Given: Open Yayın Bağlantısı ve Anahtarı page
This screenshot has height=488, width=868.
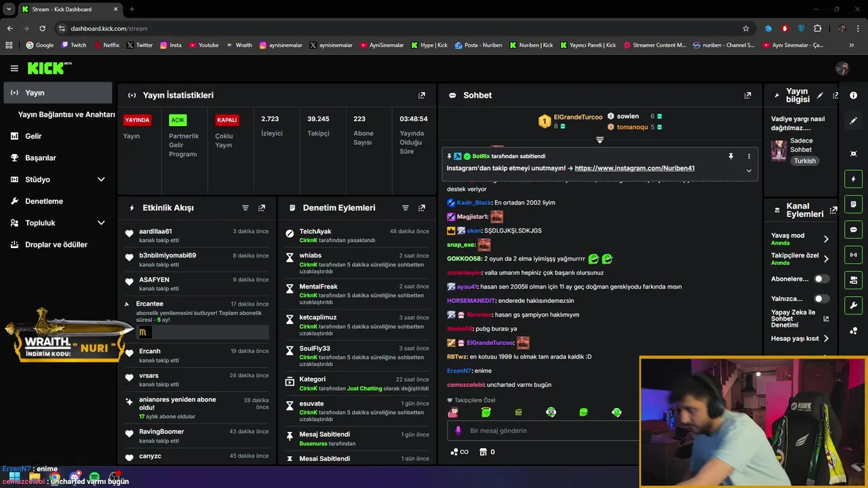Looking at the screenshot, I should [x=66, y=115].
